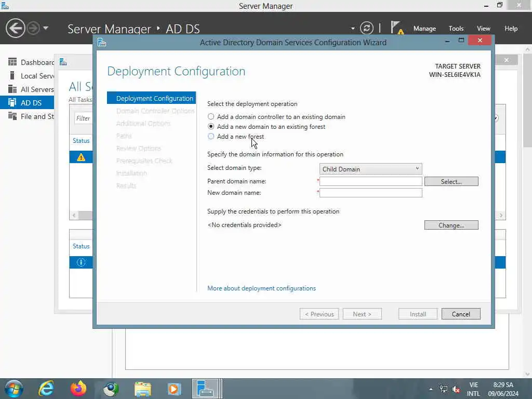The width and height of the screenshot is (532, 399).
Task: Open the File Explorer folder on taskbar
Action: point(143,389)
